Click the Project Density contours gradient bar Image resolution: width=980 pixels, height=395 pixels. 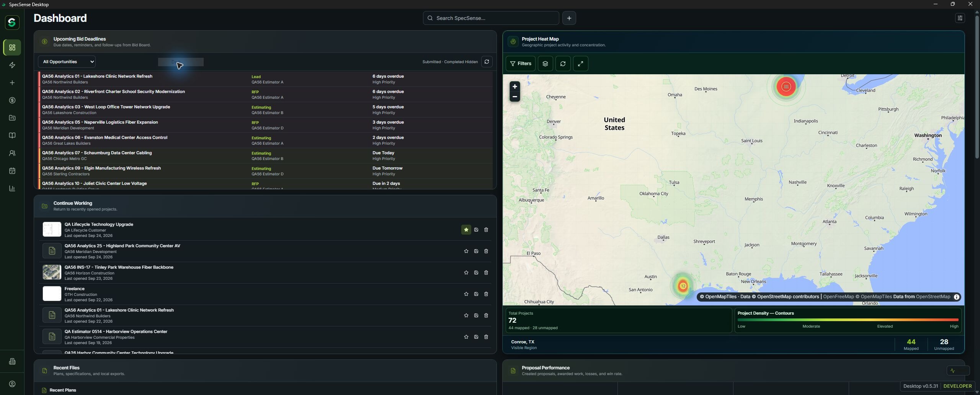point(848,320)
